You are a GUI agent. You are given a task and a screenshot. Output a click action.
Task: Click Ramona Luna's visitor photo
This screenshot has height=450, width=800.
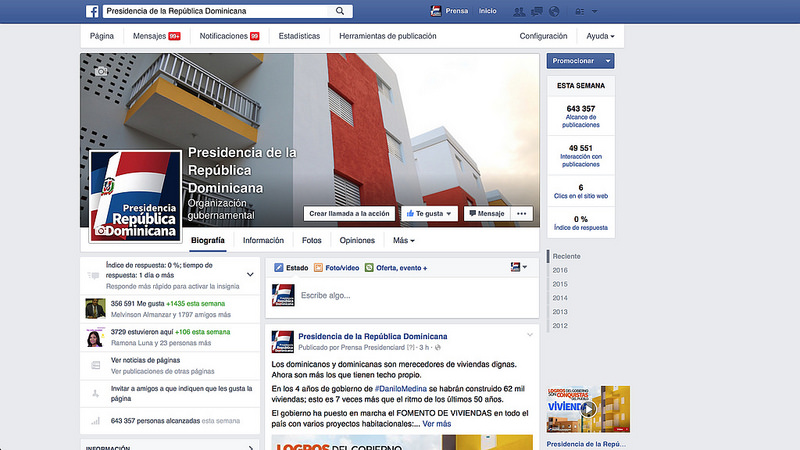click(95, 337)
